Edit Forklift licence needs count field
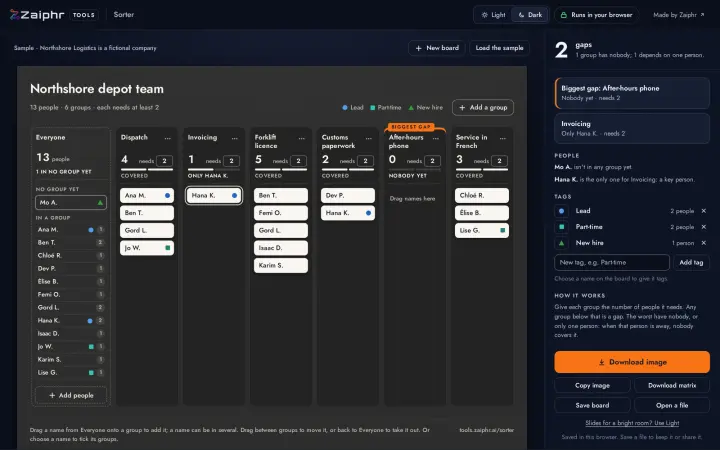Screen dimensions: 720x450 pyautogui.click(x=298, y=161)
